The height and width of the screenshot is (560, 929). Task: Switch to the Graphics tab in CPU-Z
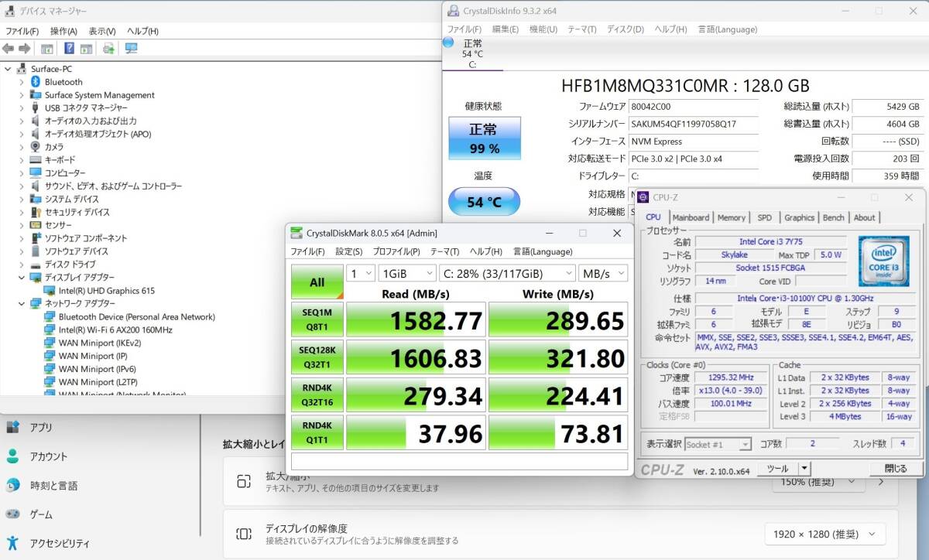click(799, 218)
